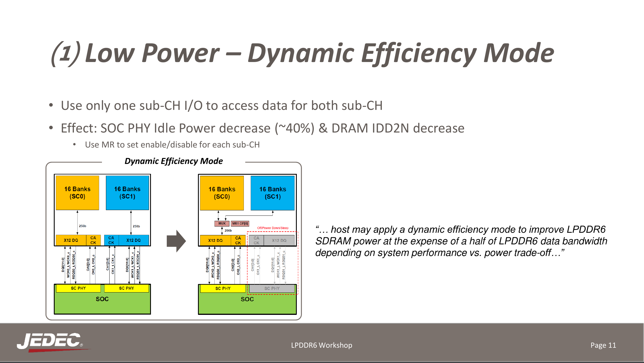Click sub-bullet 'Use MR to set enable/disable'

[172, 145]
